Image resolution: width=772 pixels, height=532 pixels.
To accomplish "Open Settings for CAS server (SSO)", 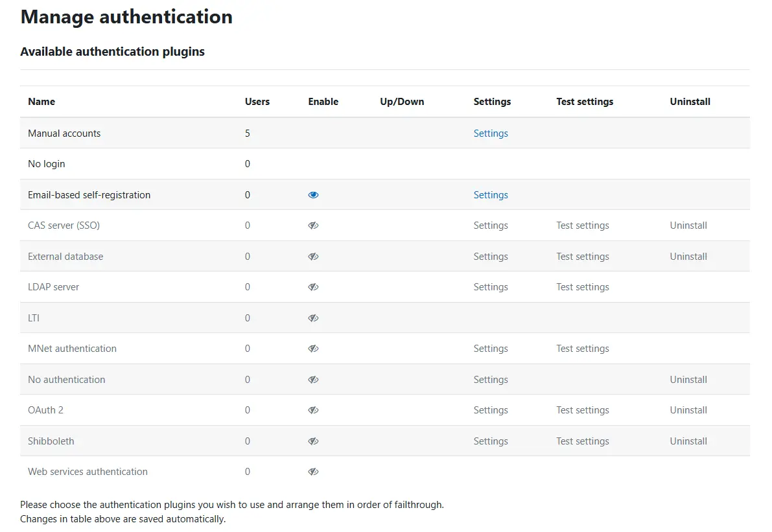I will point(491,226).
